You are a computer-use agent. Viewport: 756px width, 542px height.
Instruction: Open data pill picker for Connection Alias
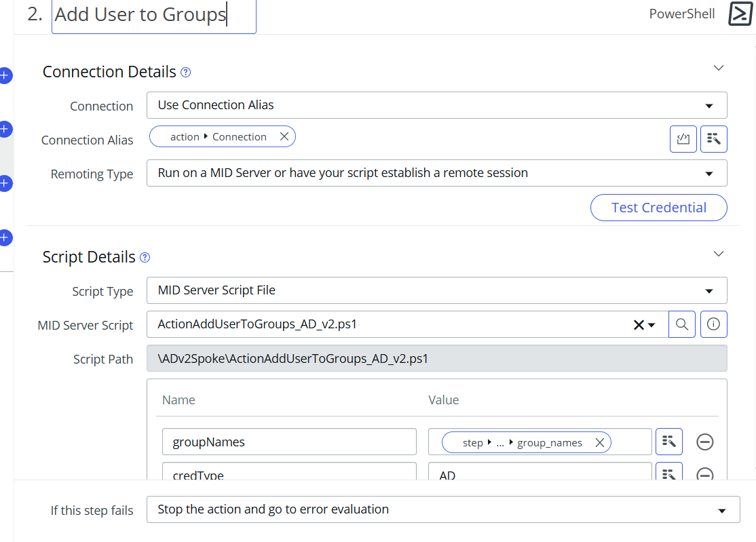coord(713,139)
